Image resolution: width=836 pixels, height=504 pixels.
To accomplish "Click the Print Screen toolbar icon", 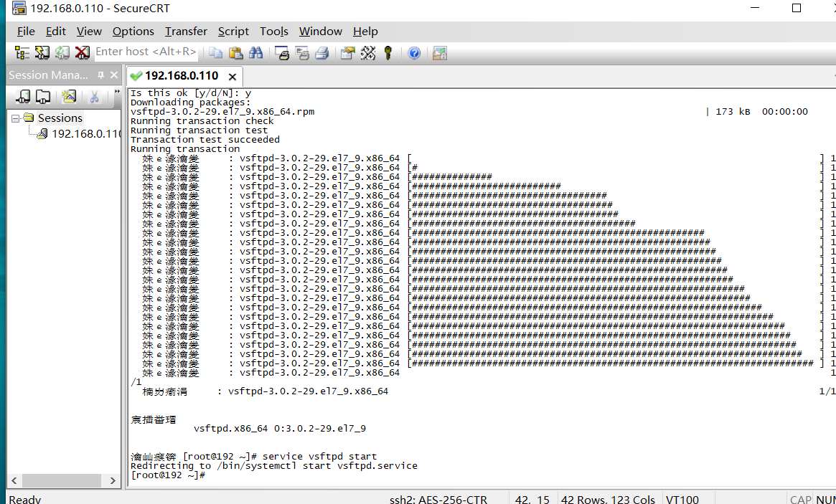I will coord(282,53).
